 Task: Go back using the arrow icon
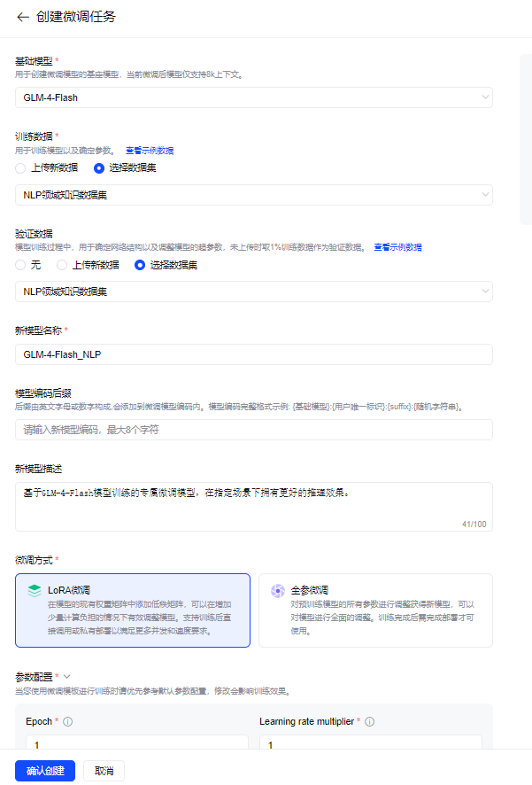[x=22, y=17]
